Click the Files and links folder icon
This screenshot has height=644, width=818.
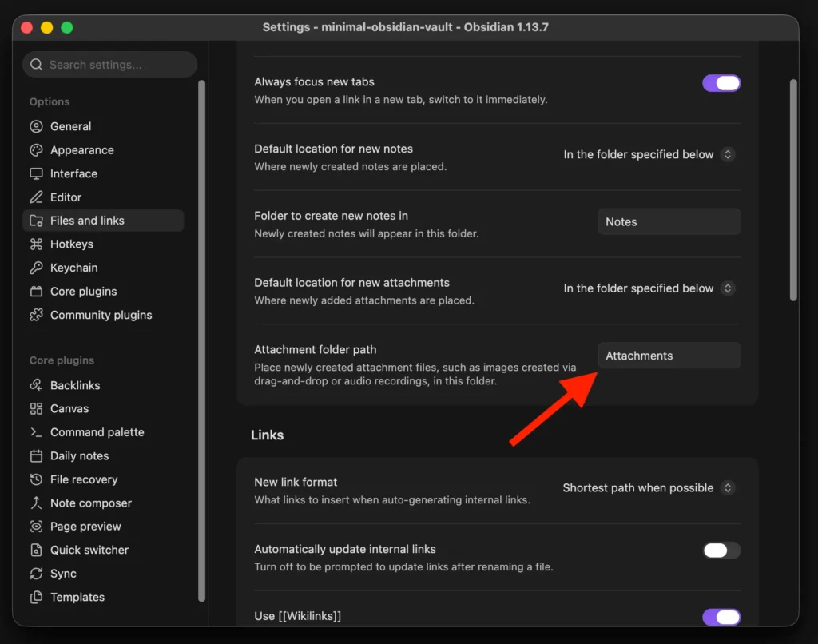(x=36, y=221)
